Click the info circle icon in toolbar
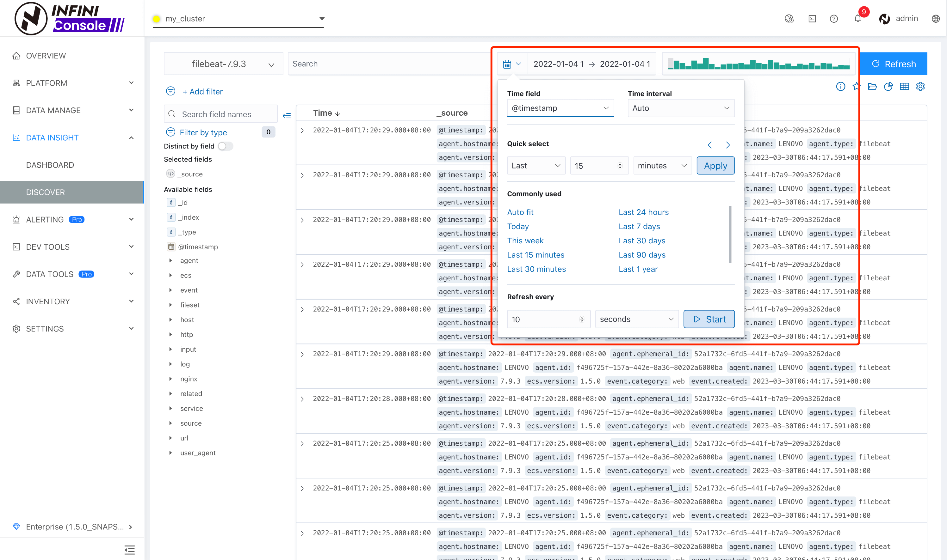 840,86
